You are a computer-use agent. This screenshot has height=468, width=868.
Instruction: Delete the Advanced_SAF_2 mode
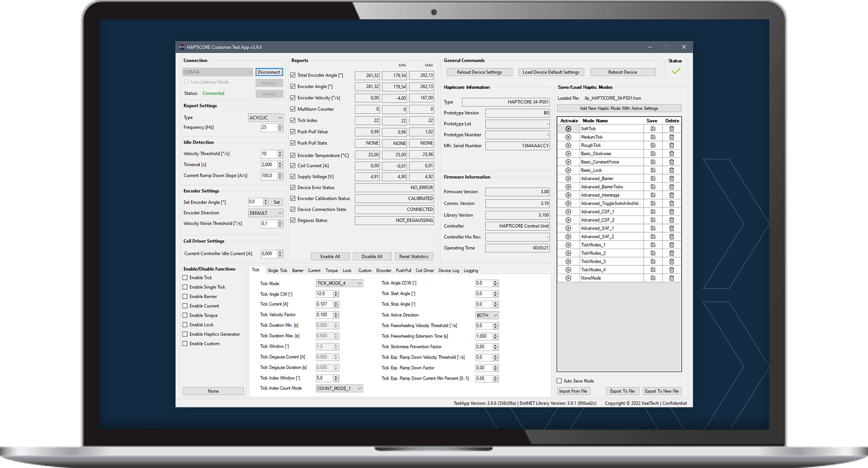click(x=672, y=237)
